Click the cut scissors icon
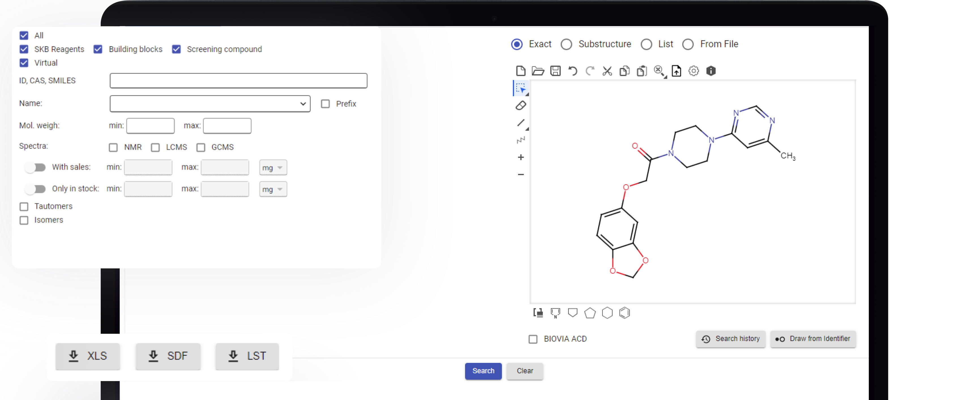Screen dimensions: 980x400 click(607, 71)
